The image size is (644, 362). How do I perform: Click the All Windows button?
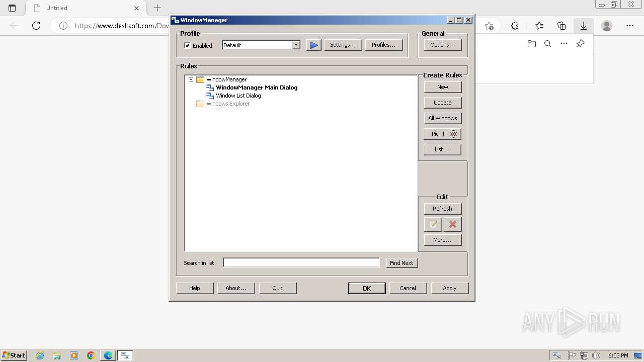442,118
